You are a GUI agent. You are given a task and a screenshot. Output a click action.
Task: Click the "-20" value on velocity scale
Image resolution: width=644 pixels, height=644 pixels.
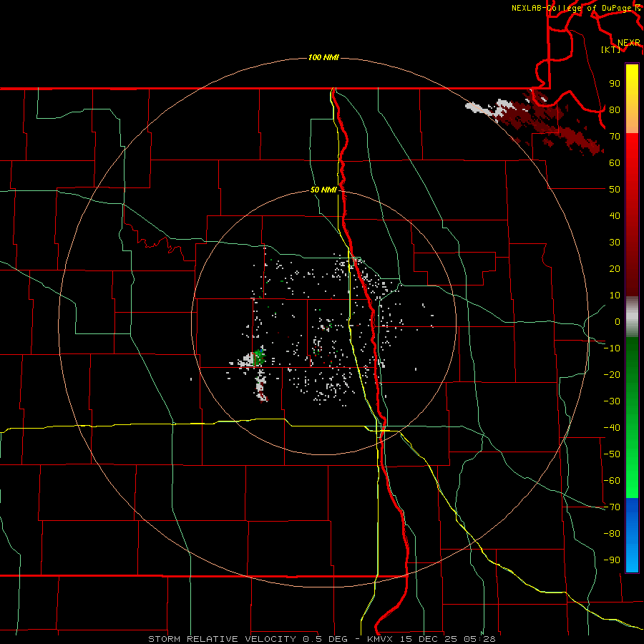tap(612, 374)
